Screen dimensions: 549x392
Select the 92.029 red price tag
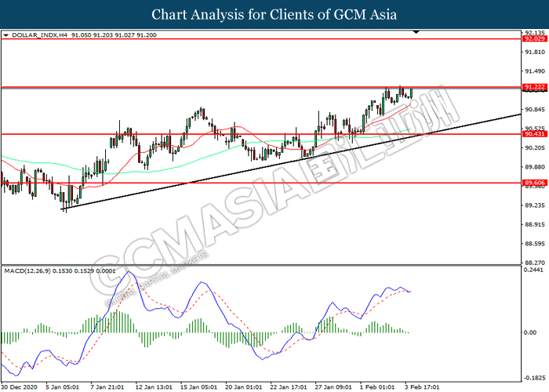pyautogui.click(x=535, y=38)
